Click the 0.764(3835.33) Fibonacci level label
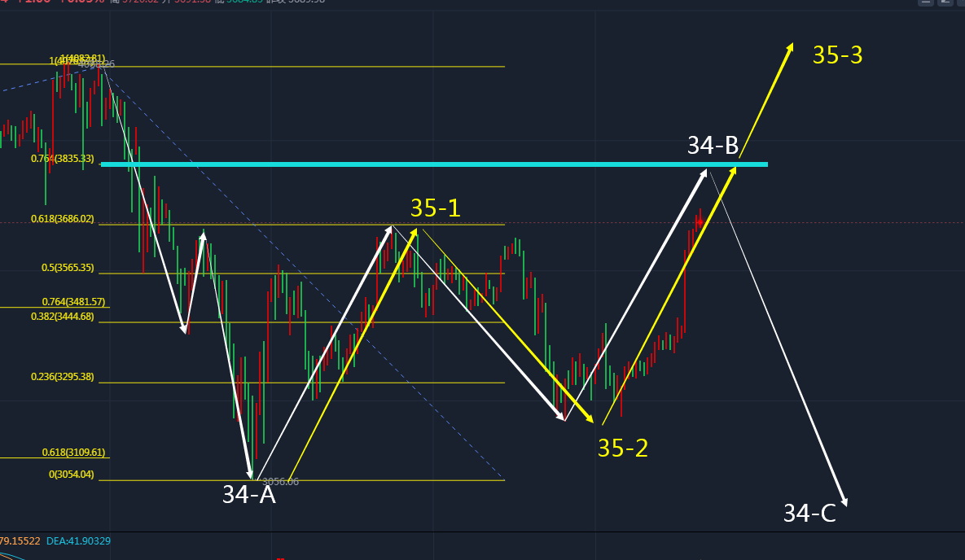The image size is (965, 560). pos(62,159)
